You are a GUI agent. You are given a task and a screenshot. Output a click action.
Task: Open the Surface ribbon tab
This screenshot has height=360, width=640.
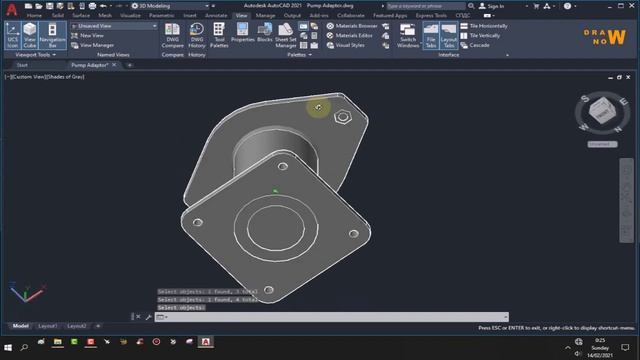[x=81, y=16]
